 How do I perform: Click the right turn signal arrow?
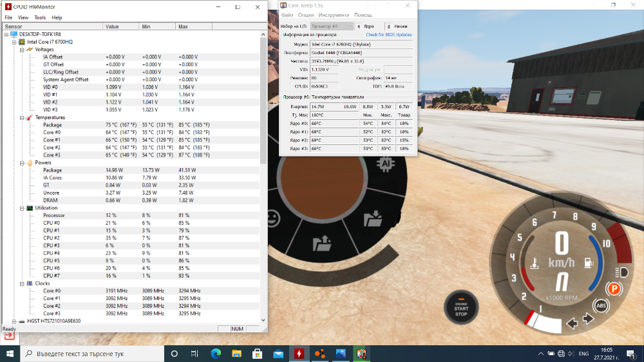pyautogui.click(x=588, y=318)
